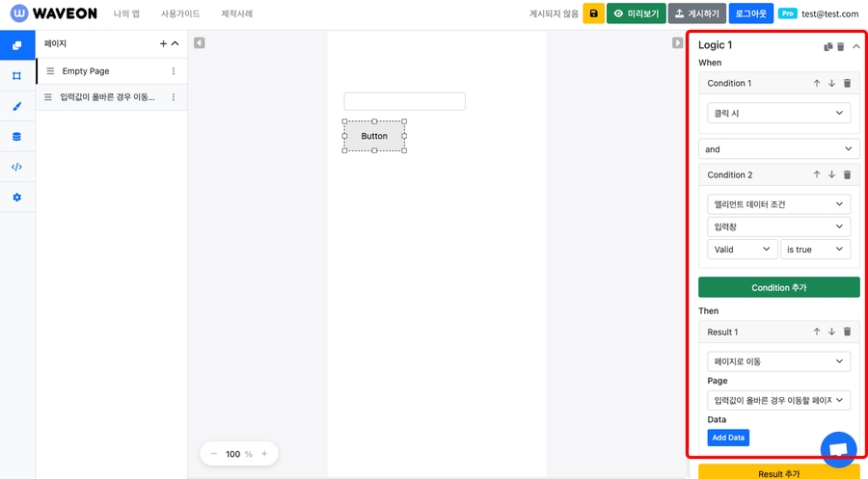Open the 엘리먼트 데이터 조건 dropdown
The image size is (868, 479).
point(779,204)
